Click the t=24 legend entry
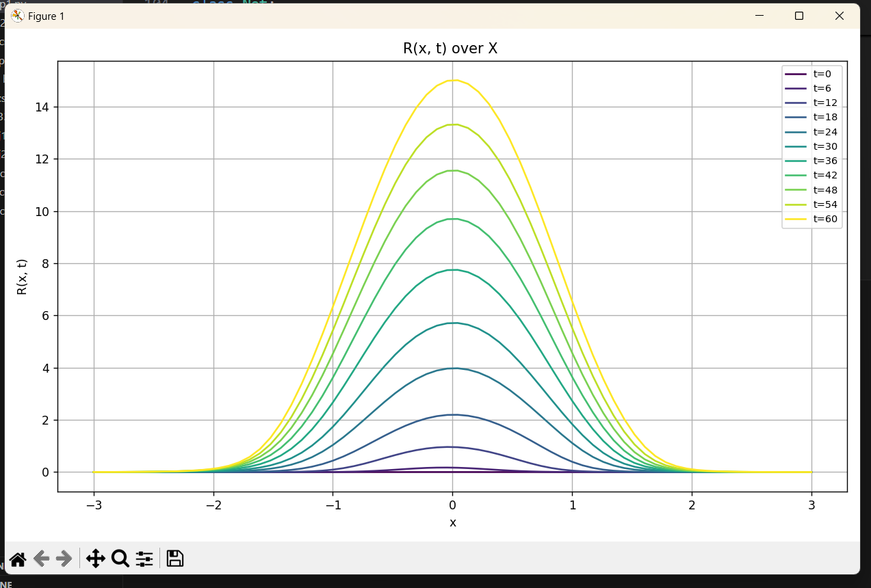The image size is (871, 588). 811,132
